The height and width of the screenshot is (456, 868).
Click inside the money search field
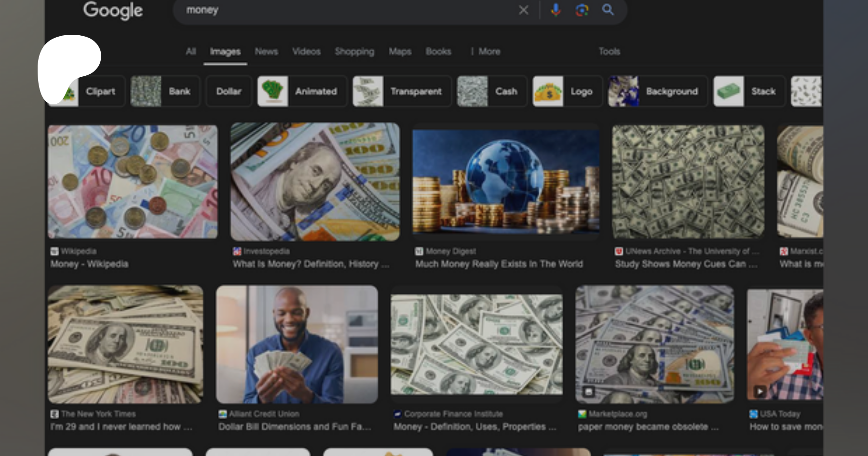point(338,10)
